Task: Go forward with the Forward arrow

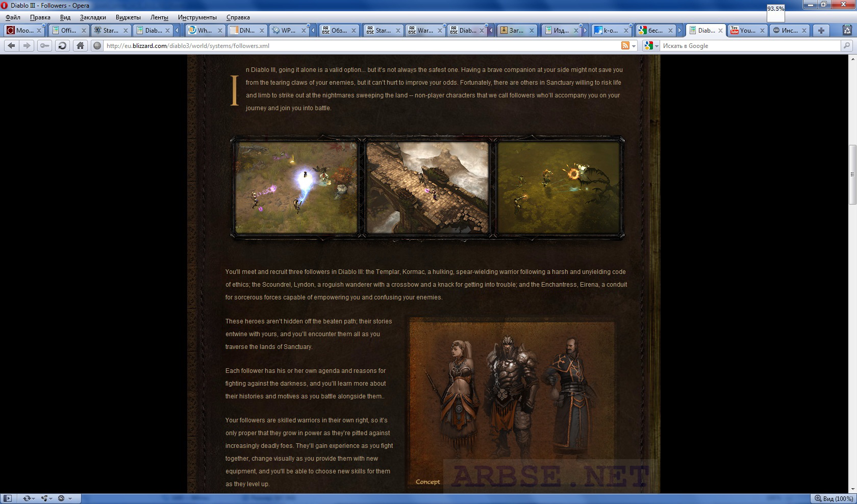Action: (x=27, y=46)
